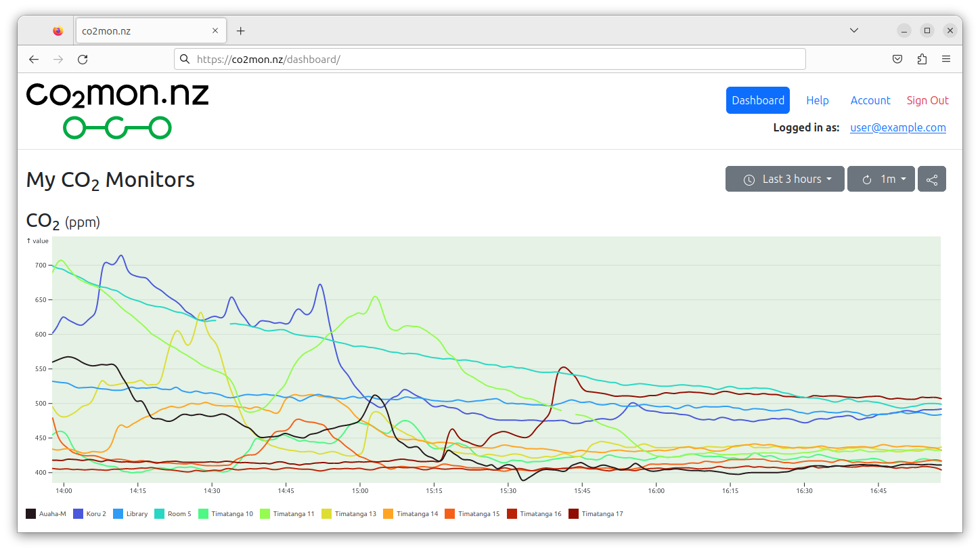
Task: Click the Timatanga 14 legend swatch
Action: click(388, 513)
